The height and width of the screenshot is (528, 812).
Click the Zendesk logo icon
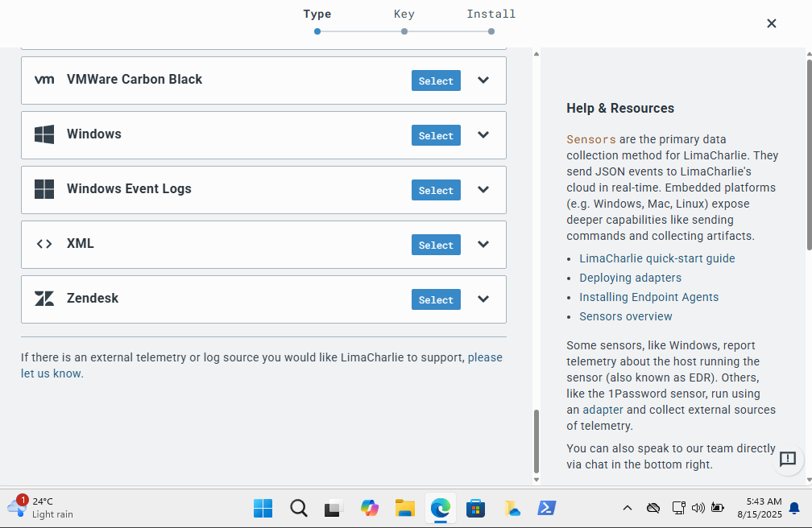pyautogui.click(x=44, y=299)
